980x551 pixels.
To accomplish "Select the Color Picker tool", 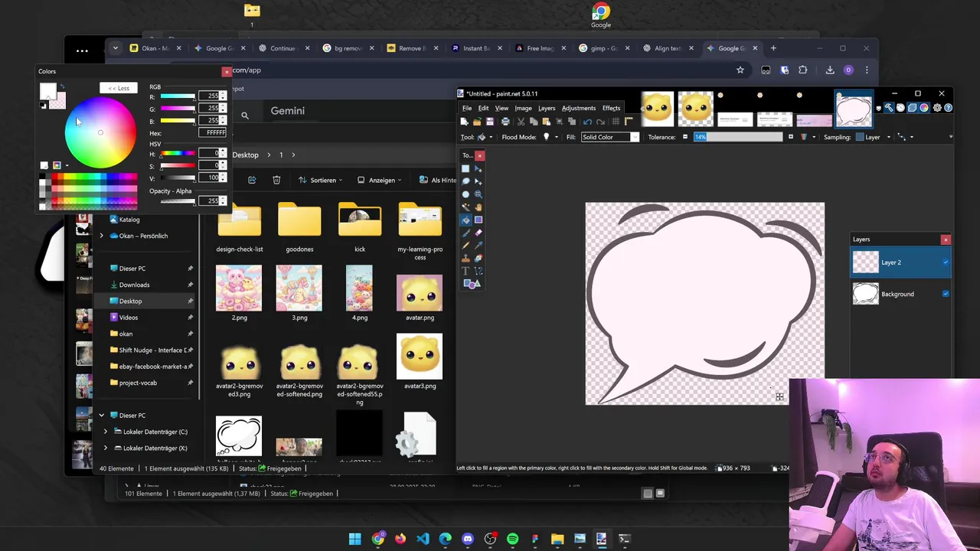I will [x=479, y=245].
